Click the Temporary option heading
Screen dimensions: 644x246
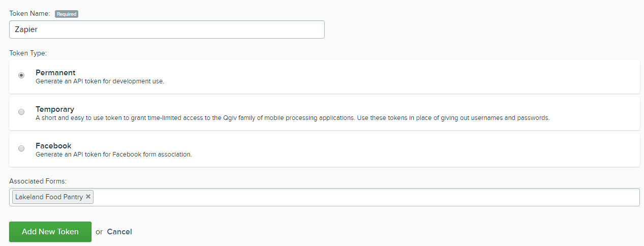click(55, 109)
